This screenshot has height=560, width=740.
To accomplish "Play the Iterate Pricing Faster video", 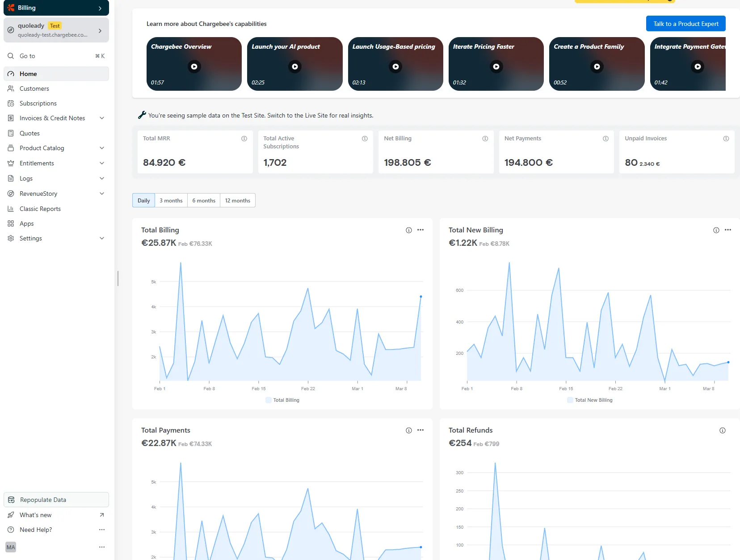I will point(496,67).
